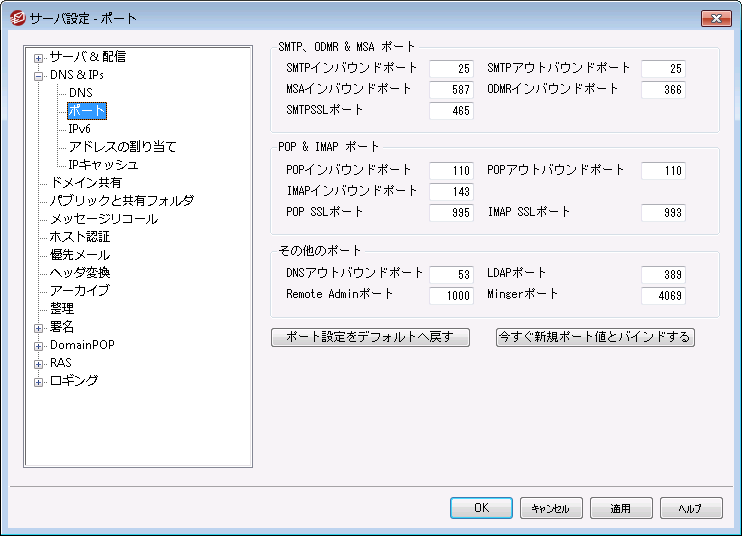Click the 適用 button
742x536 pixels.
point(620,508)
